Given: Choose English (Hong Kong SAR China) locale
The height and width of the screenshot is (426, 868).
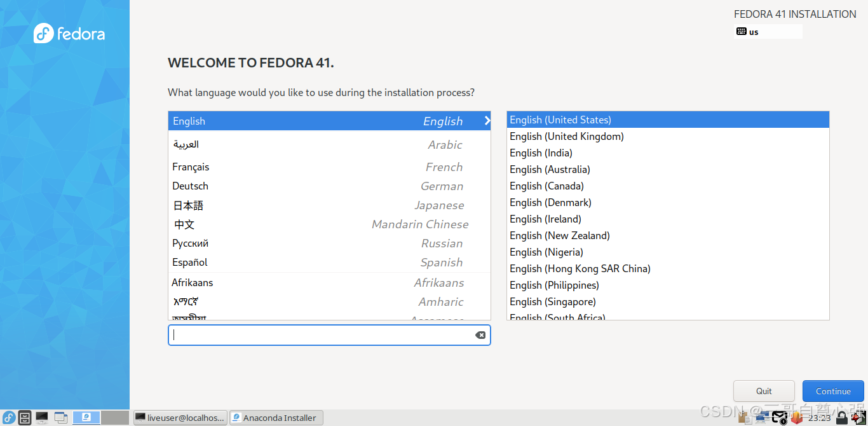Looking at the screenshot, I should tap(668, 268).
